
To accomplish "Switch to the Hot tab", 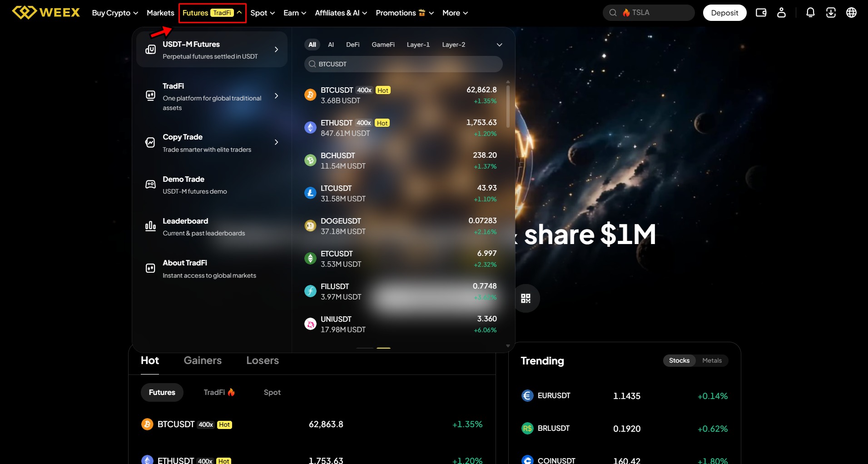I will pyautogui.click(x=150, y=360).
